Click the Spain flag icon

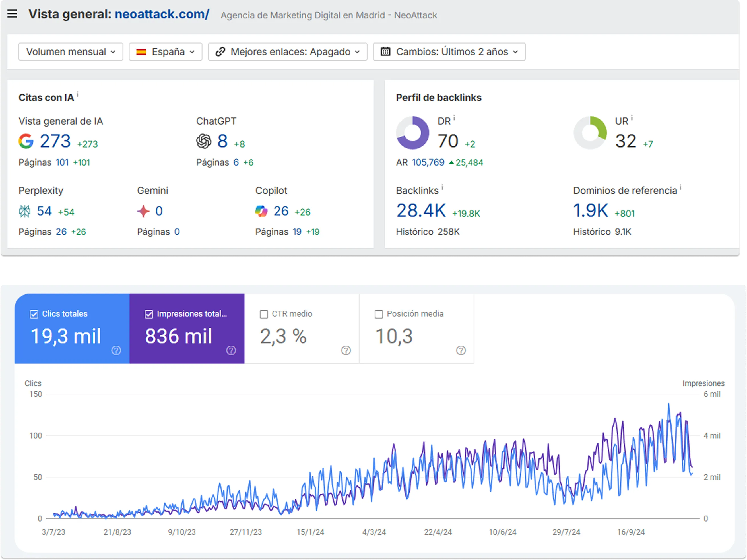[x=141, y=52]
